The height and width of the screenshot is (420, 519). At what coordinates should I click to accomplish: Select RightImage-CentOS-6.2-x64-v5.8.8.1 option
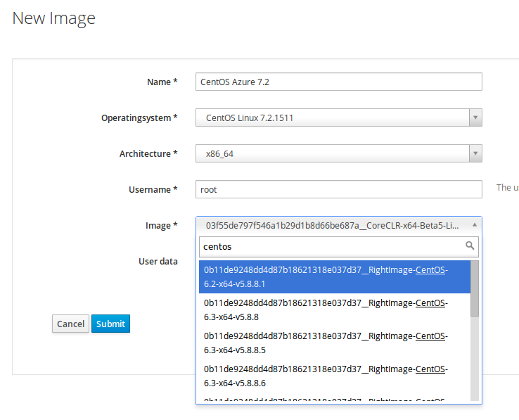click(x=335, y=277)
